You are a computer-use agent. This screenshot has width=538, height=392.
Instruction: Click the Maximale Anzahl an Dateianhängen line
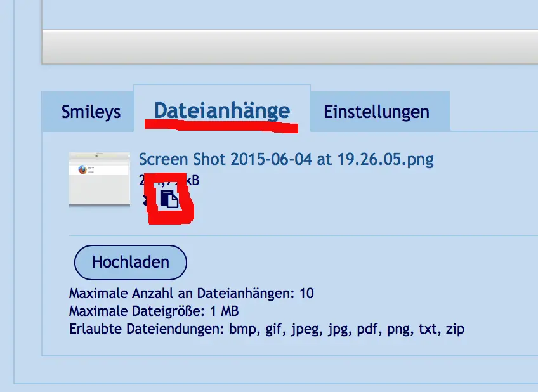191,294
